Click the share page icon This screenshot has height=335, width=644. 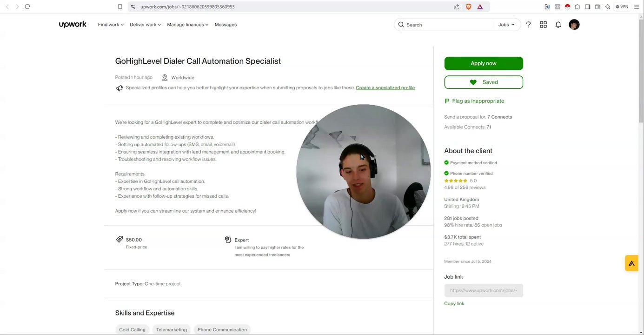coord(456,7)
